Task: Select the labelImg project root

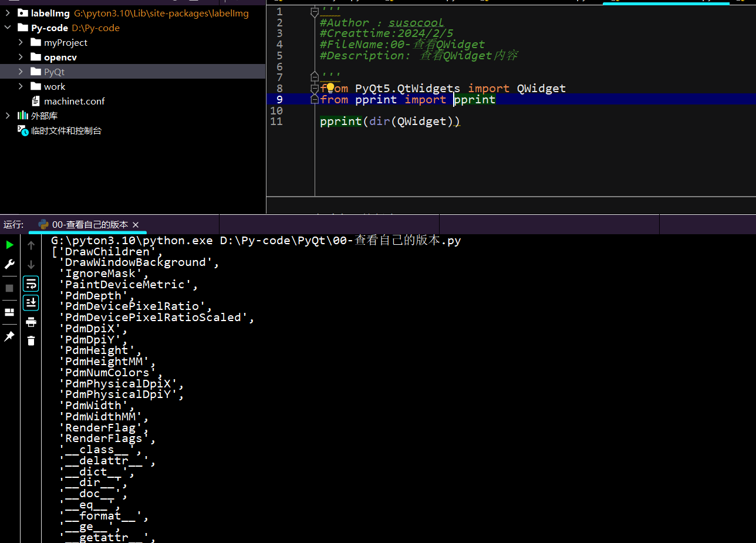Action: (133, 13)
